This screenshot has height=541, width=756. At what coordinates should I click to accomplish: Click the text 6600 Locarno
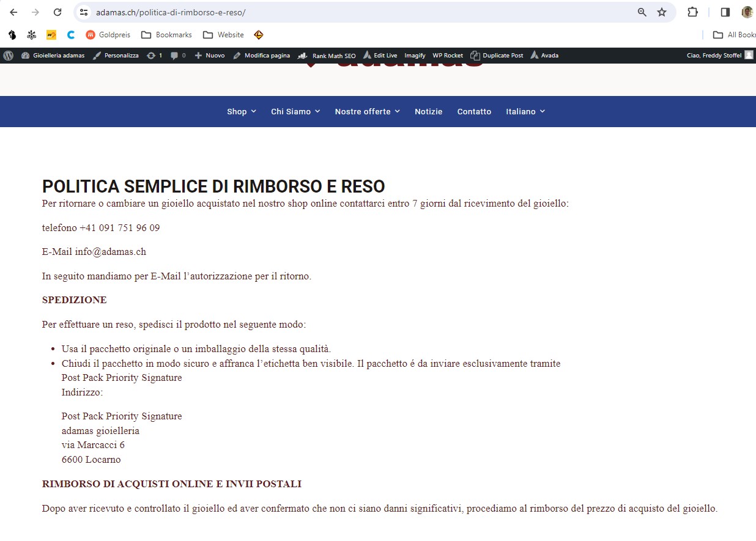[x=91, y=460]
